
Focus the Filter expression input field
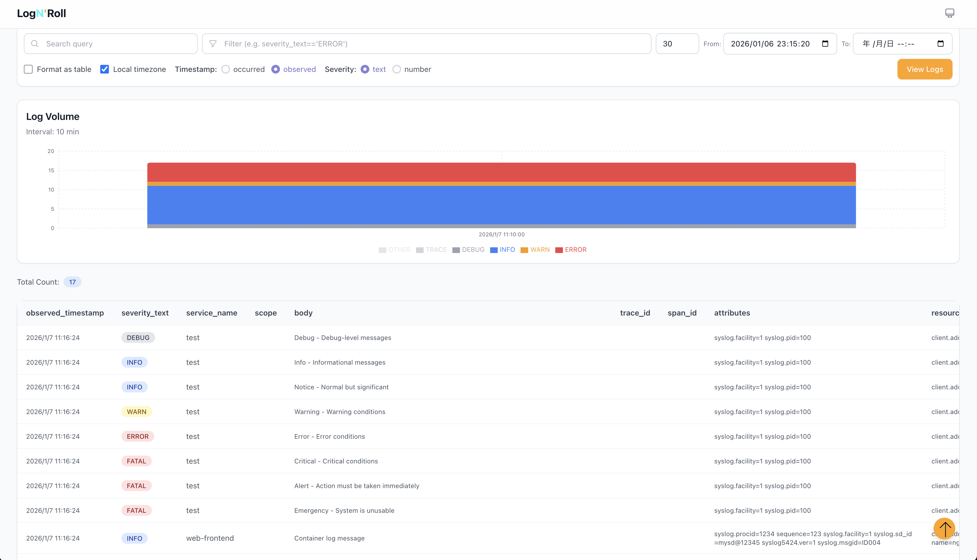(427, 44)
